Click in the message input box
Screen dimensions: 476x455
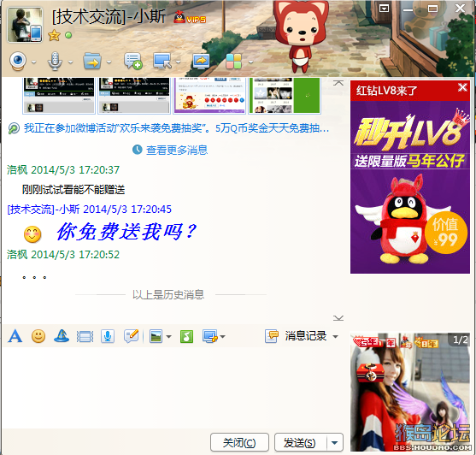(173, 387)
